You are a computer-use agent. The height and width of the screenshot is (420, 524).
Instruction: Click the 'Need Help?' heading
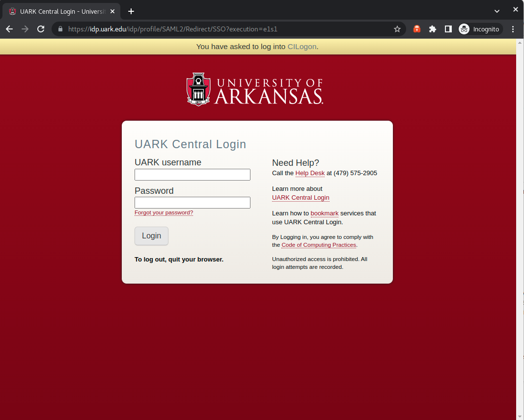point(296,163)
